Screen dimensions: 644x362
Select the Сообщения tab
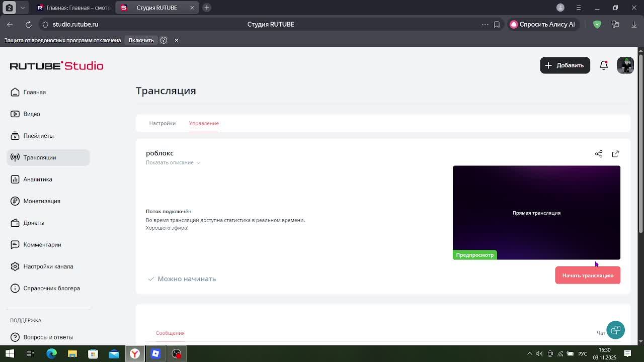170,333
